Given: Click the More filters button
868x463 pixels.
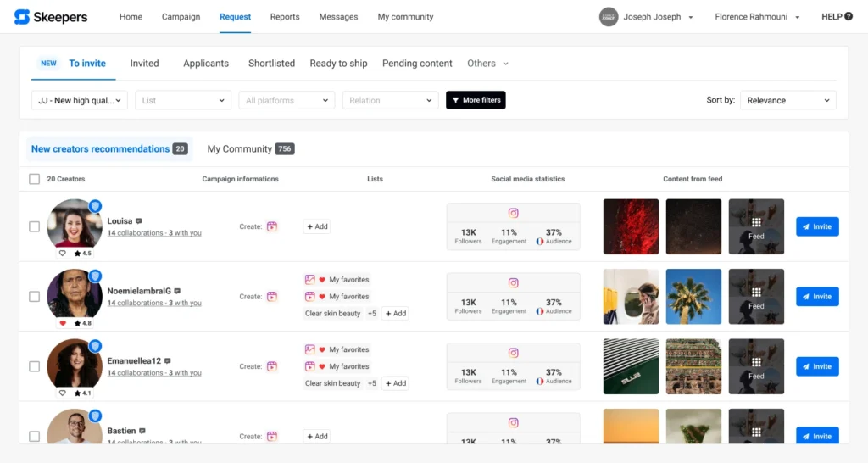Looking at the screenshot, I should 476,100.
